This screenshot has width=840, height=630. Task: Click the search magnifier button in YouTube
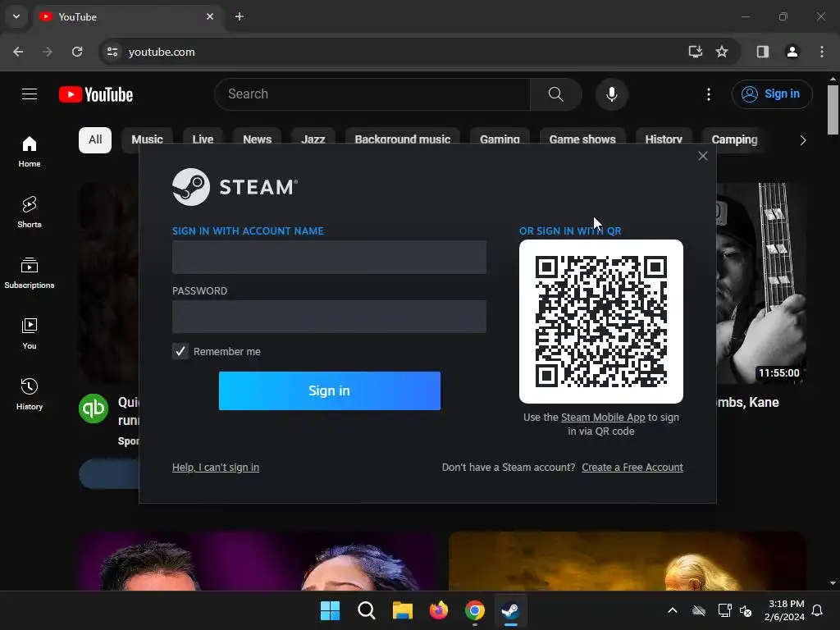click(555, 94)
